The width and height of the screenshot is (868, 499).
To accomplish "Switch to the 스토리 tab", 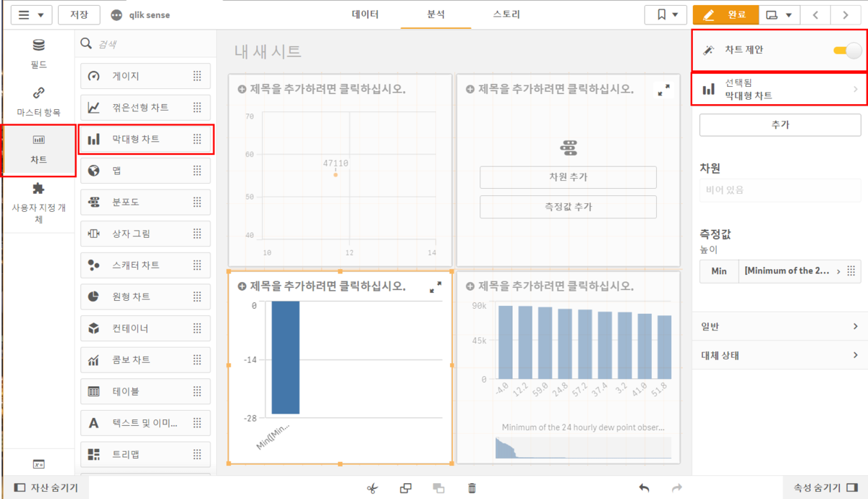I will [506, 14].
